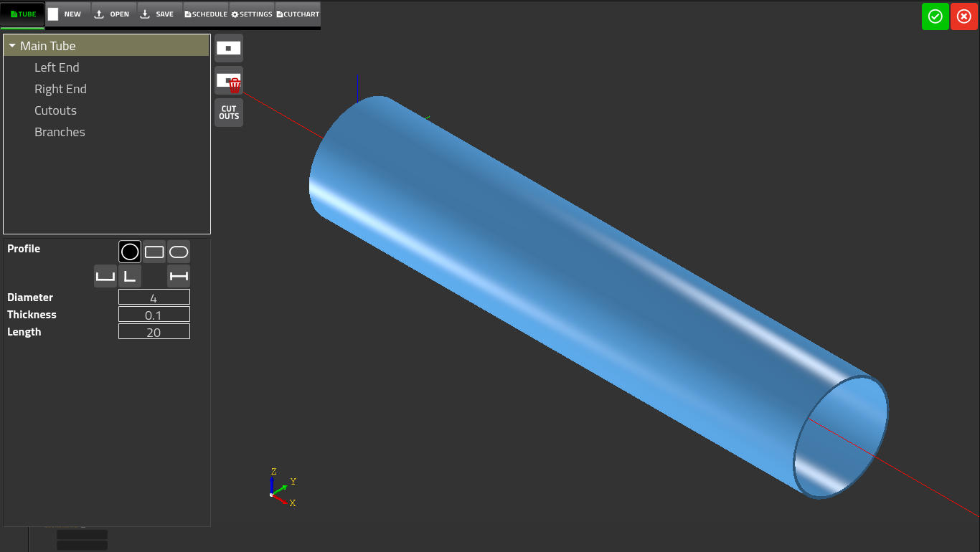Select the round tube profile

pyautogui.click(x=130, y=252)
